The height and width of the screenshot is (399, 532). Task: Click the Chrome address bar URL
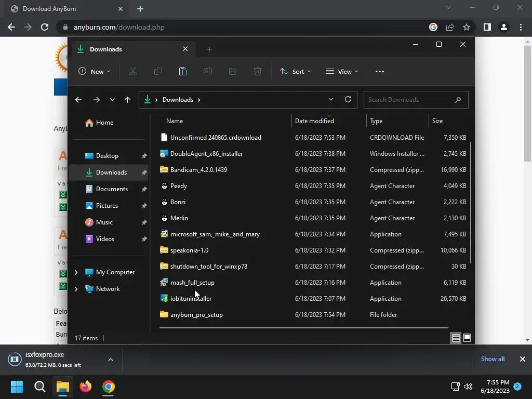click(119, 27)
